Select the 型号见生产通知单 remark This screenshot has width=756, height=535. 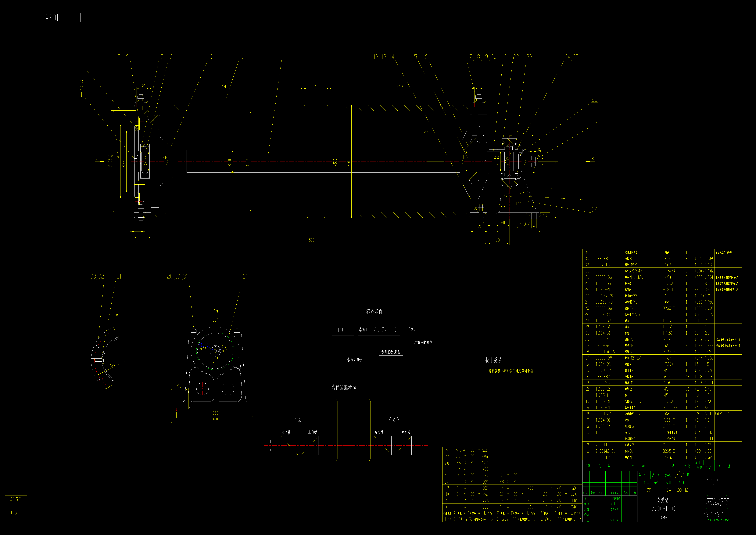tap(724, 253)
